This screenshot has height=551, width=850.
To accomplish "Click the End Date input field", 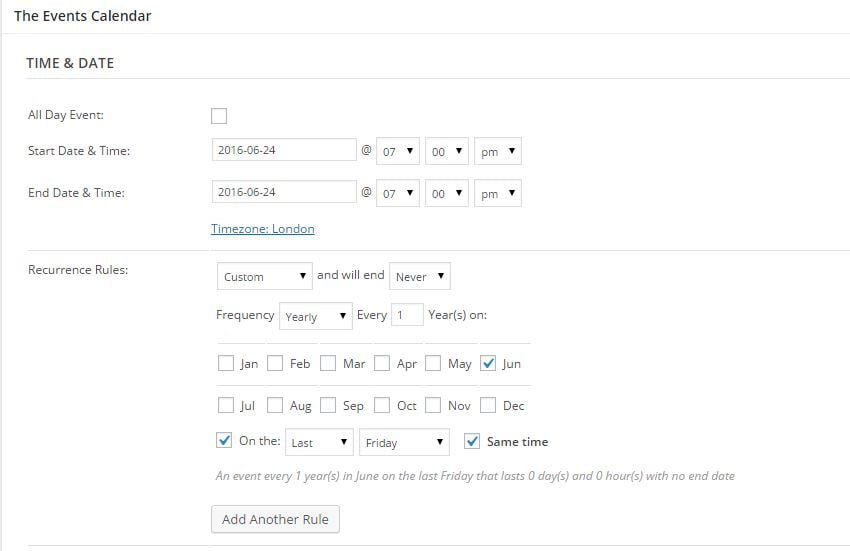I will pyautogui.click(x=284, y=193).
